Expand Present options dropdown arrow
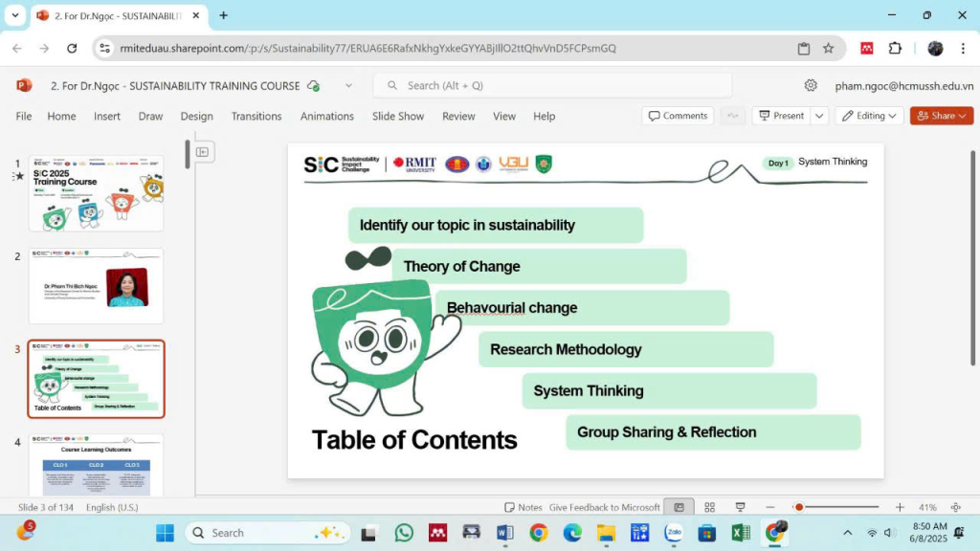Viewport: 980px width, 551px height. tap(819, 116)
